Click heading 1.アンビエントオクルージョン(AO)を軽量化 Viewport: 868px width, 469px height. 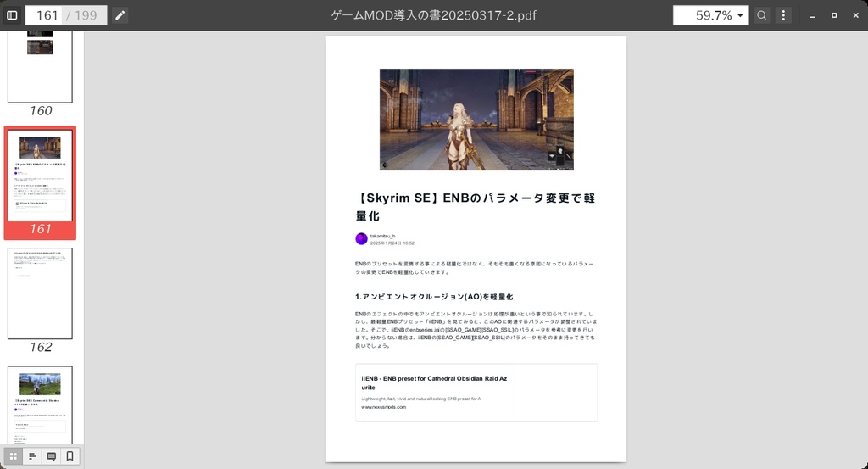click(434, 297)
